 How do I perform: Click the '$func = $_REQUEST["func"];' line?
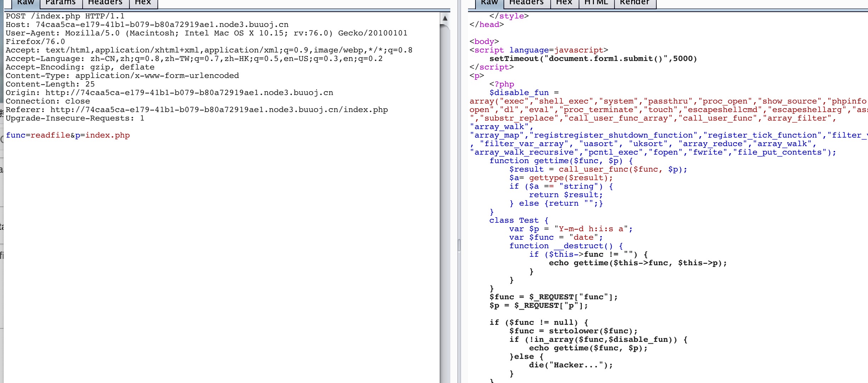(x=554, y=297)
